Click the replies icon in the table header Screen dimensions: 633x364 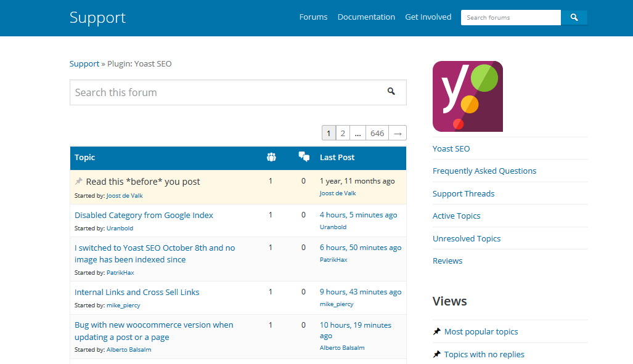tap(304, 156)
